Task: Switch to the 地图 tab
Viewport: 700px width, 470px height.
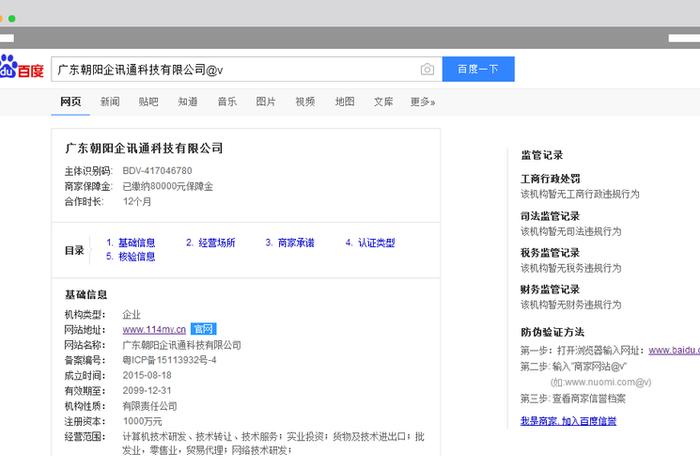Action: click(345, 102)
